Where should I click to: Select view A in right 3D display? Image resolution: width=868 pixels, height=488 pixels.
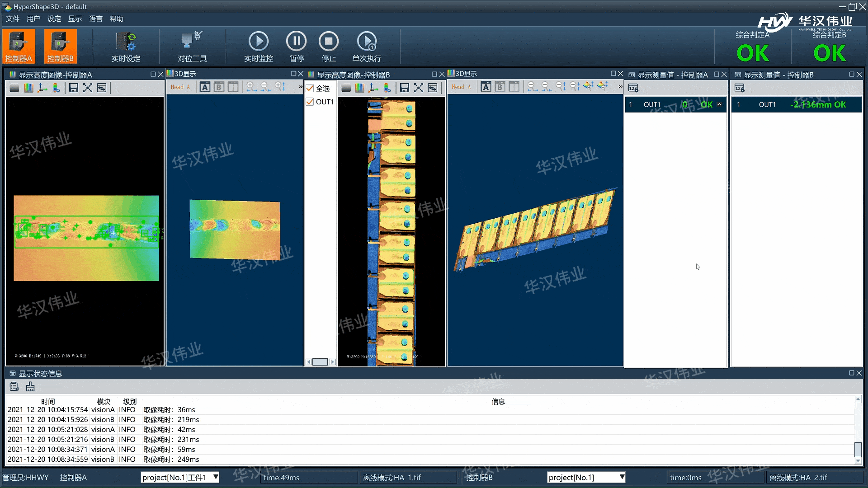click(486, 87)
